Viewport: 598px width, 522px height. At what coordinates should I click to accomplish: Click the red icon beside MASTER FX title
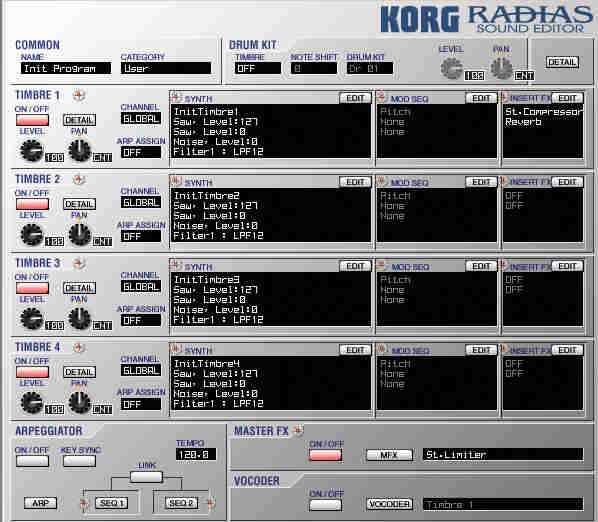coord(298,431)
